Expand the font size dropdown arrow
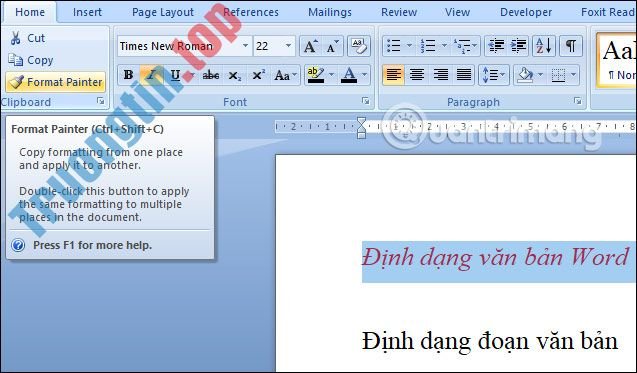This screenshot has height=373, width=637. pyautogui.click(x=288, y=46)
